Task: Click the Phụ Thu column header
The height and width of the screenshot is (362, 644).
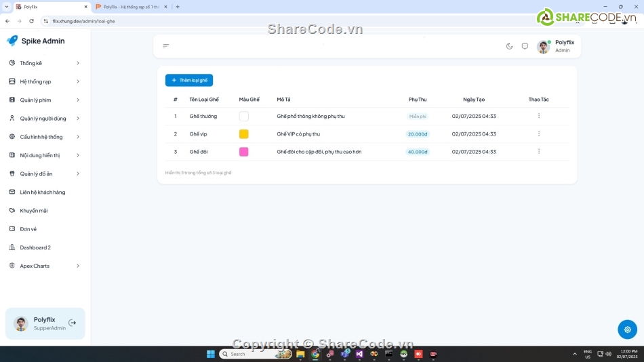Action: [418, 100]
